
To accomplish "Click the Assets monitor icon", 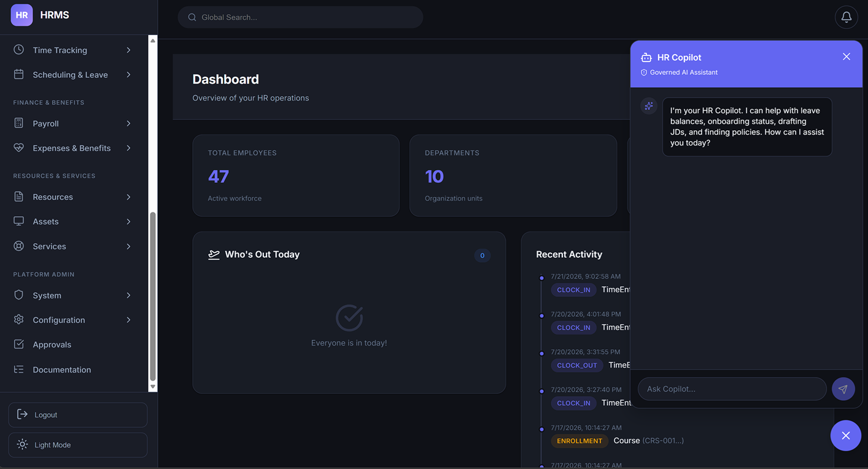I will 19,221.
